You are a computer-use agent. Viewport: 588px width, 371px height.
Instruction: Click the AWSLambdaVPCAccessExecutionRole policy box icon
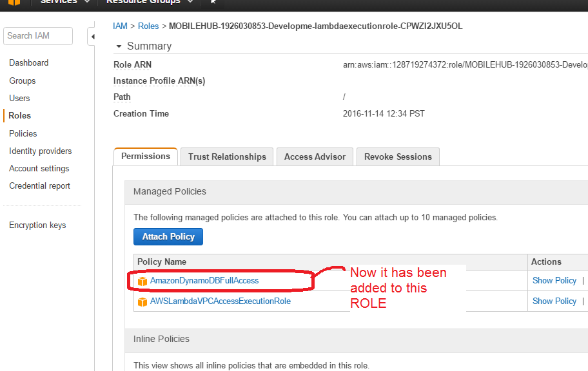coord(142,301)
